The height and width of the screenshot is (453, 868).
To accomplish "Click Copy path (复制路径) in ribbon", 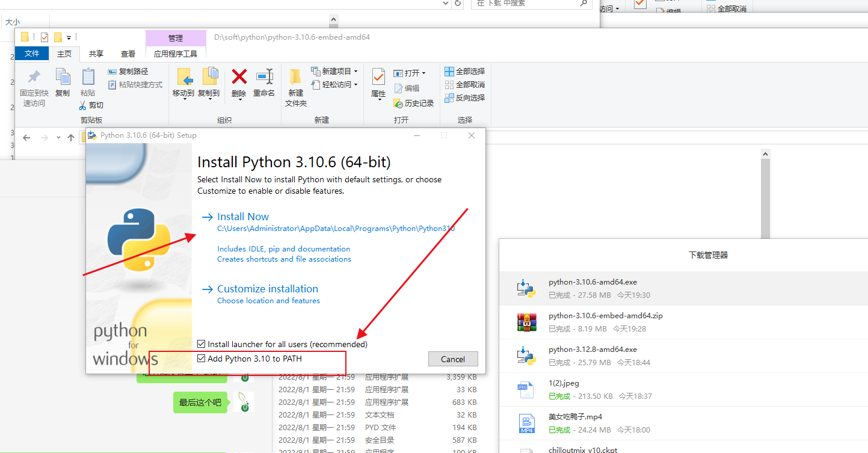I will (x=128, y=72).
